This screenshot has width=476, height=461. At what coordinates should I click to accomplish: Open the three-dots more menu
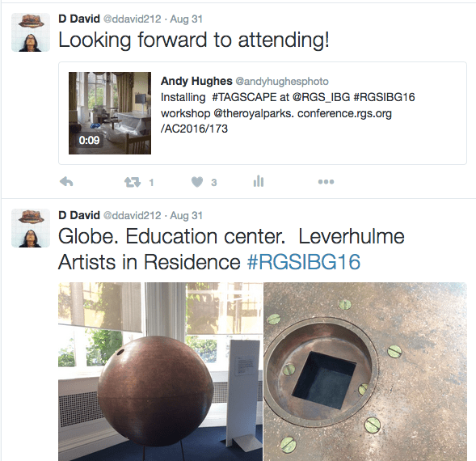(326, 182)
